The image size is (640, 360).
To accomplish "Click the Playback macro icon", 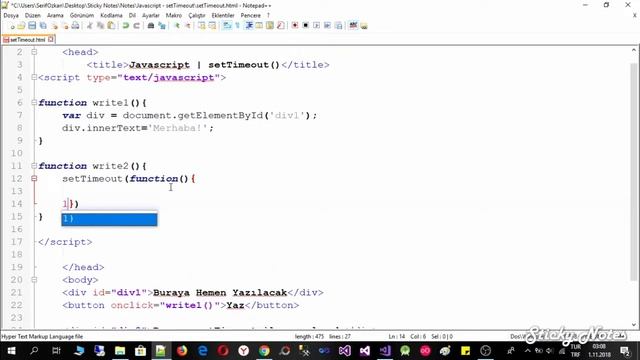I will point(316,26).
